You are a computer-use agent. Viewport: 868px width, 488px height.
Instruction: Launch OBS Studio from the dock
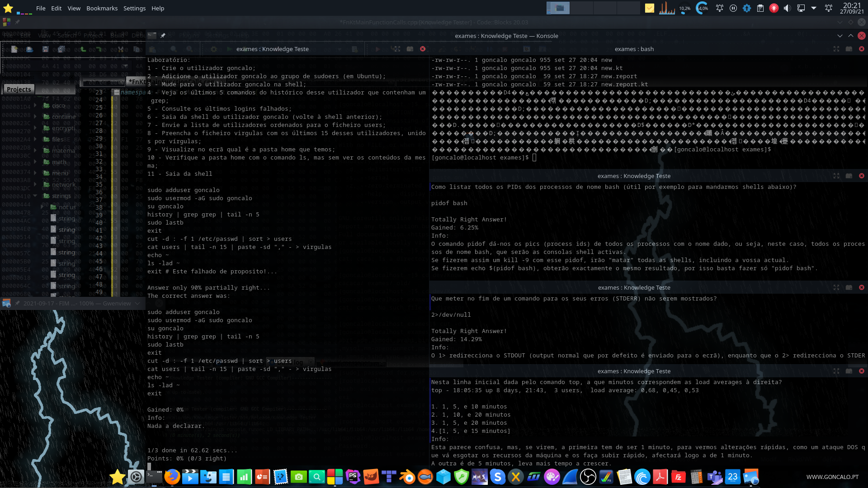[x=588, y=477]
